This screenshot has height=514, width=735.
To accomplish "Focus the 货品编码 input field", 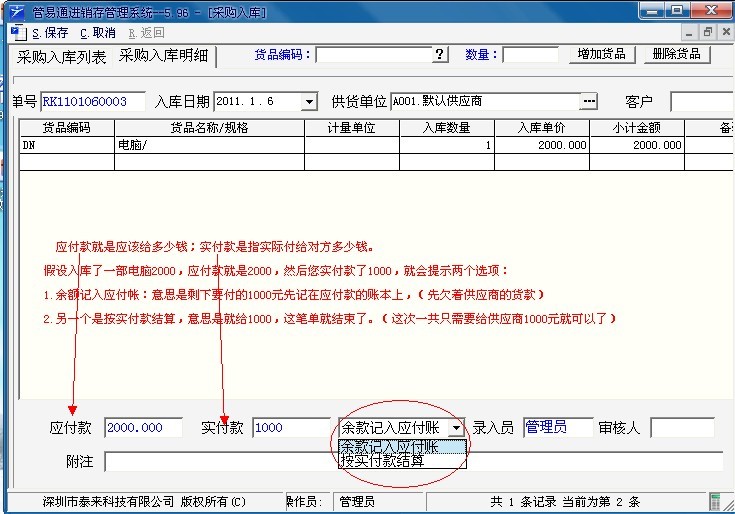I will 374,55.
